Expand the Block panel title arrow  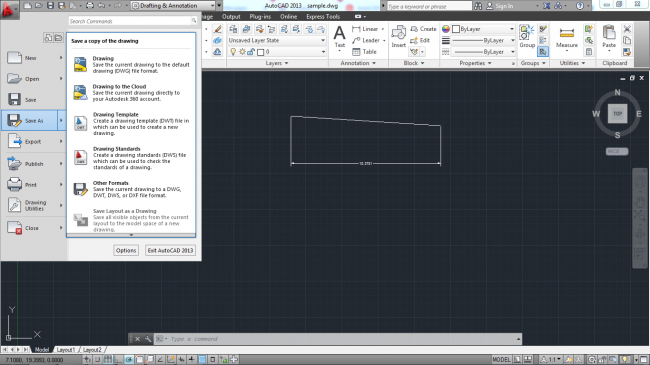[x=422, y=63]
